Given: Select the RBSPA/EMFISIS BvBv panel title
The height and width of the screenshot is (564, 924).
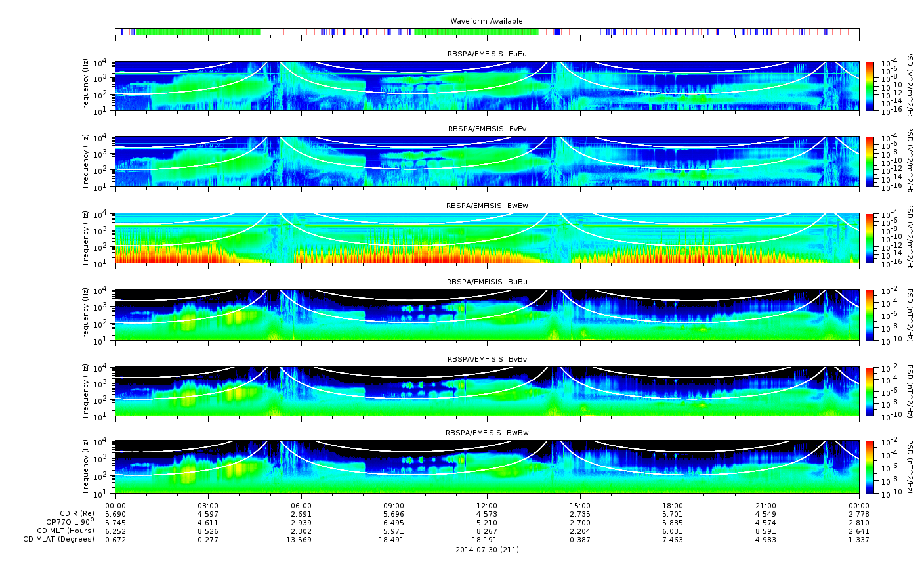Looking at the screenshot, I should pyautogui.click(x=486, y=359).
